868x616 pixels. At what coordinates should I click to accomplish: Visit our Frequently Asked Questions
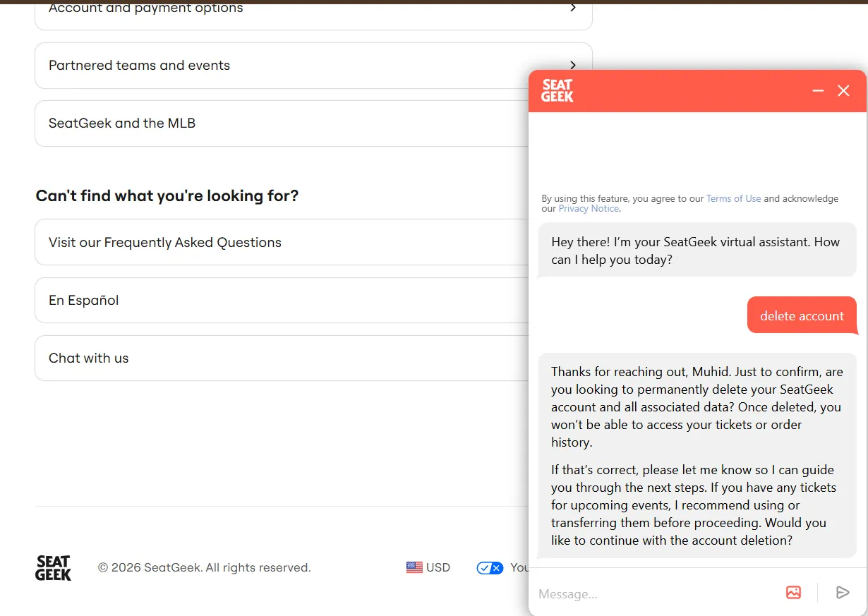point(282,242)
